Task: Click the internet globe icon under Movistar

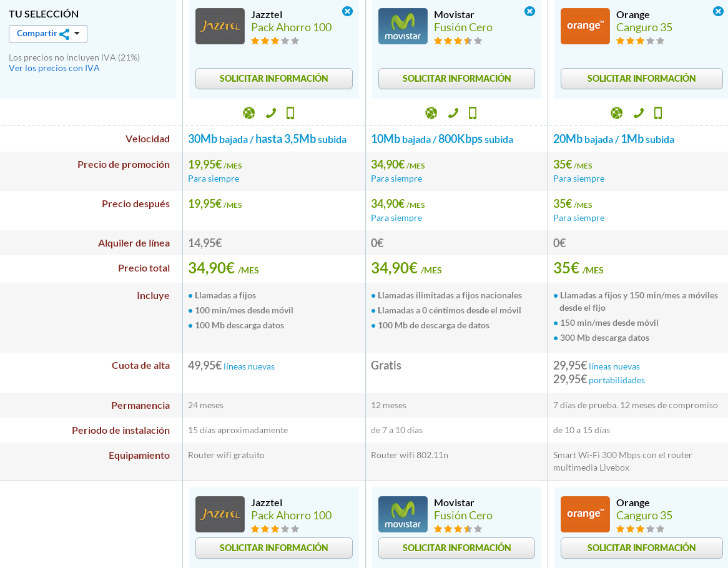Action: [x=431, y=113]
